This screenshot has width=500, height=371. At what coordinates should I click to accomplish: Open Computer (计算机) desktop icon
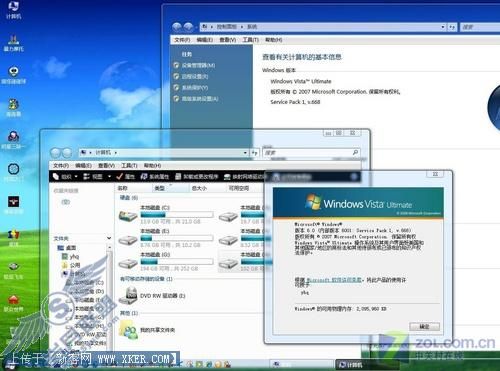tap(13, 10)
